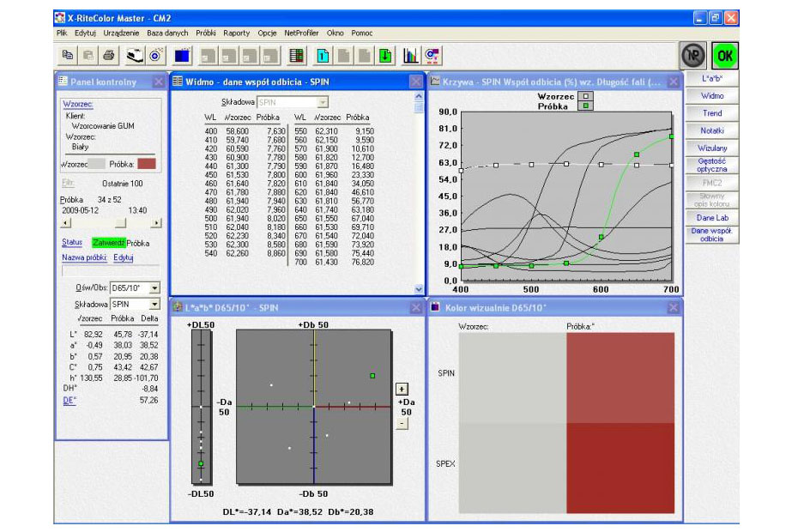Click the Edytuj link beside Nazwa próbki

click(124, 257)
